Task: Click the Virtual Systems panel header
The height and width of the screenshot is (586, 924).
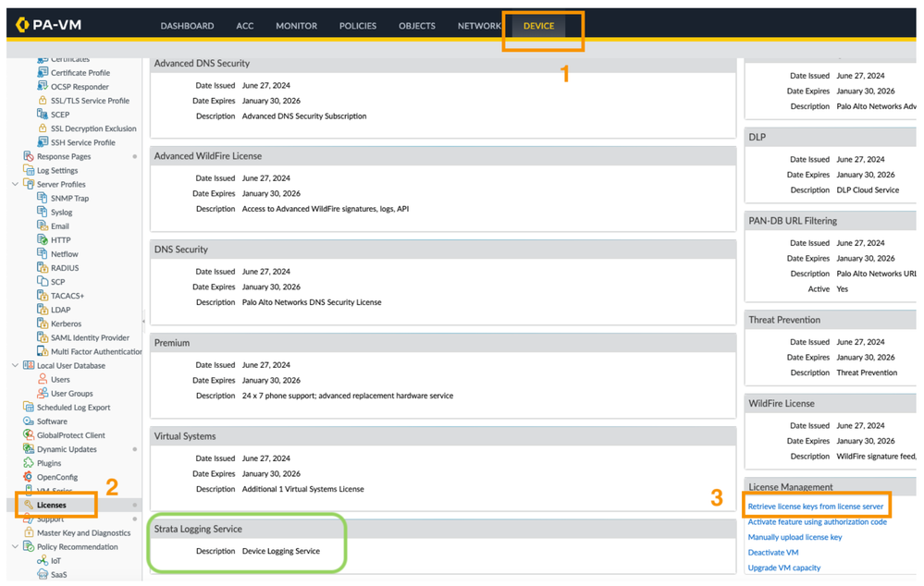Action: [x=443, y=436]
